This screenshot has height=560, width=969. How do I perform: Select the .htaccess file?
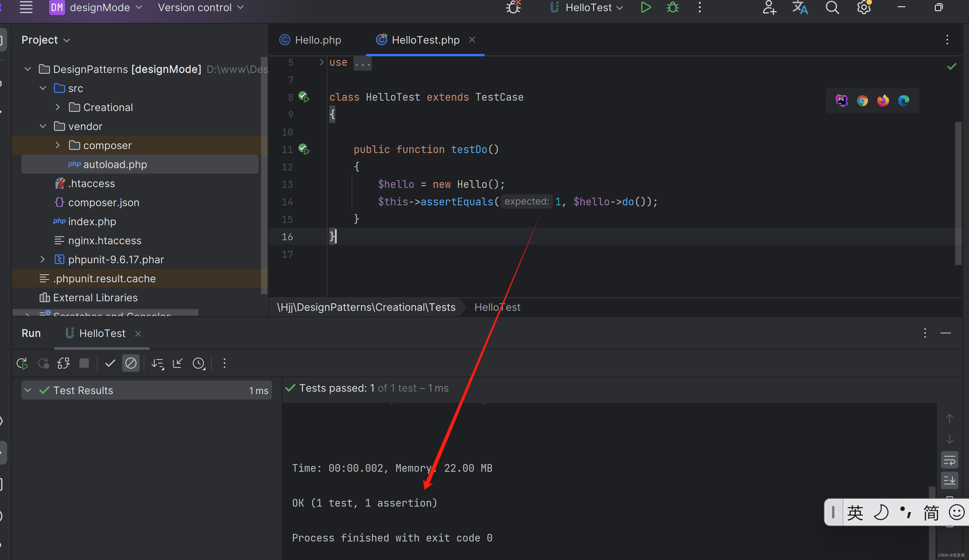(92, 183)
